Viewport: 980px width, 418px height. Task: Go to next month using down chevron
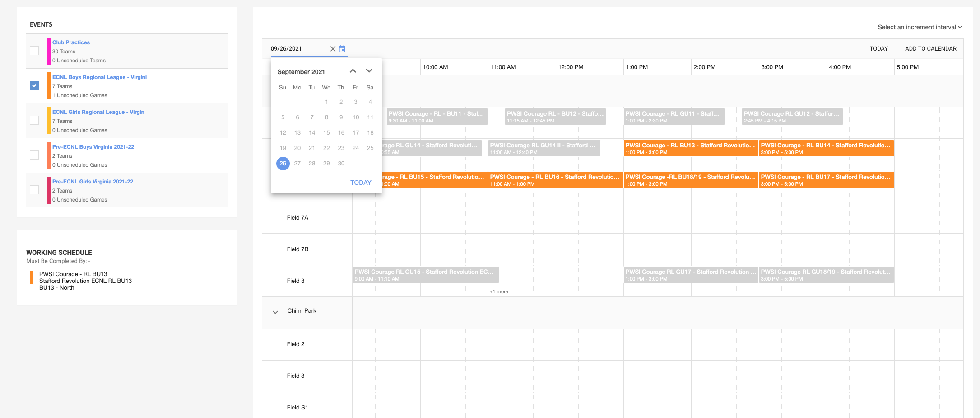369,71
